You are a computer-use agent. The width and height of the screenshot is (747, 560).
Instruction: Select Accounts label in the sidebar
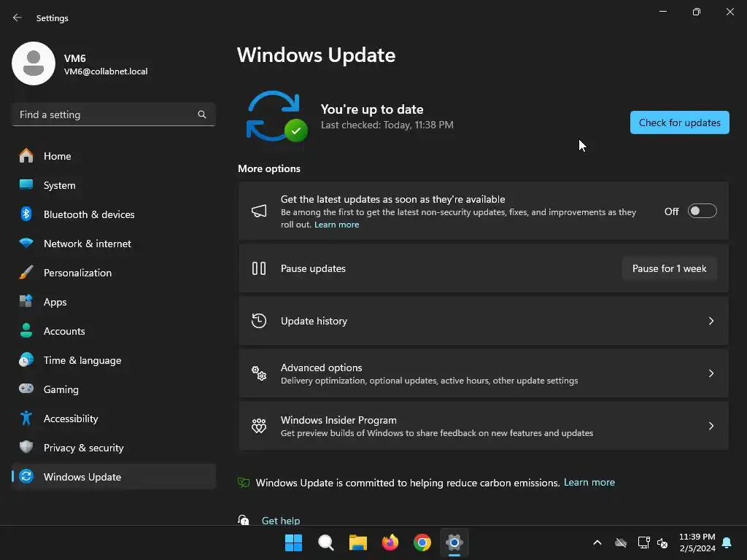point(64,331)
